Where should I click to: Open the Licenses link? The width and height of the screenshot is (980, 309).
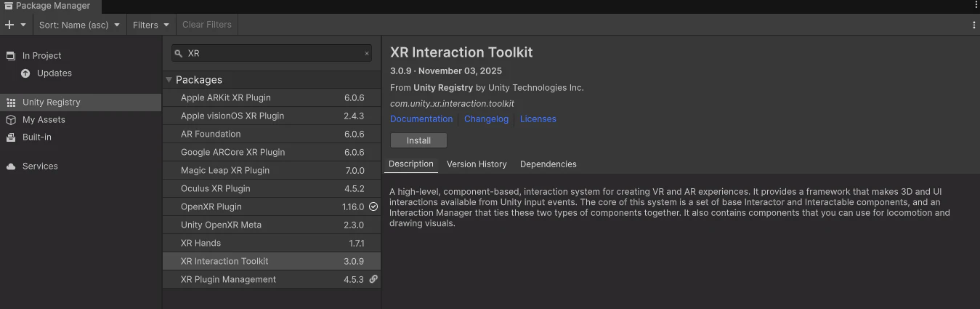coord(538,119)
